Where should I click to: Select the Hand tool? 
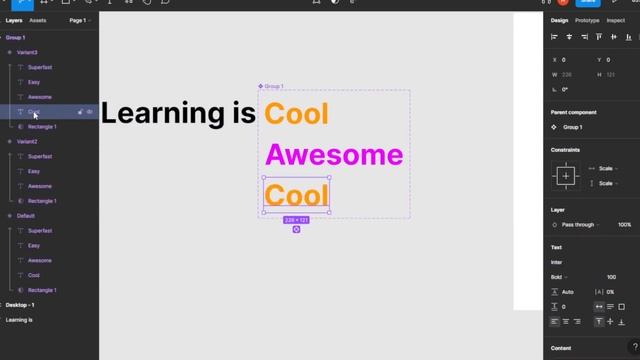[x=147, y=2]
